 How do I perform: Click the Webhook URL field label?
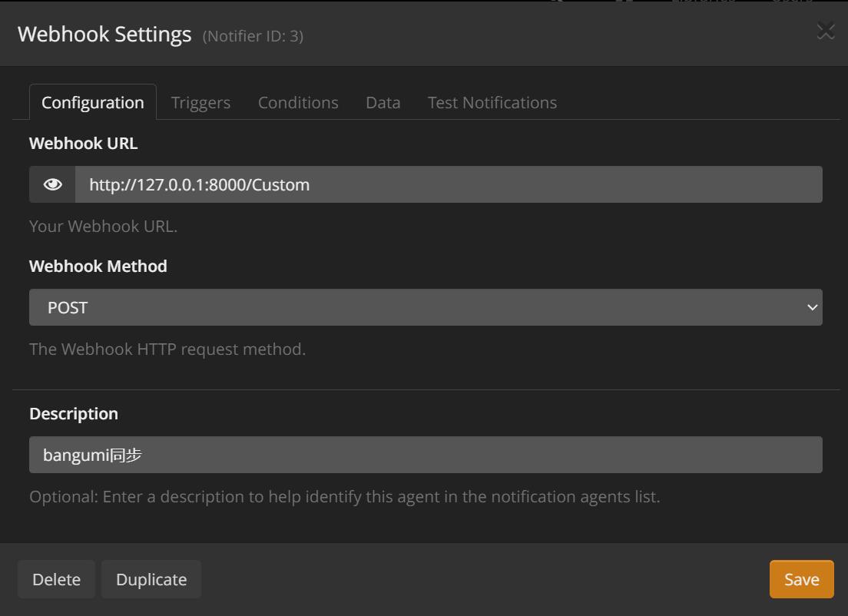84,143
